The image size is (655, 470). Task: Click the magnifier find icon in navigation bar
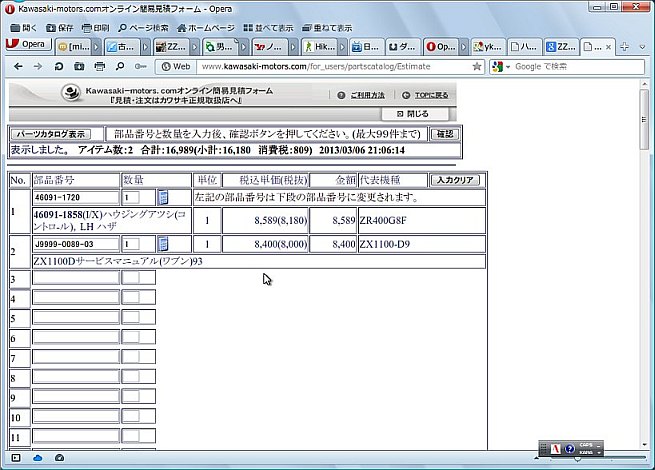(120, 66)
